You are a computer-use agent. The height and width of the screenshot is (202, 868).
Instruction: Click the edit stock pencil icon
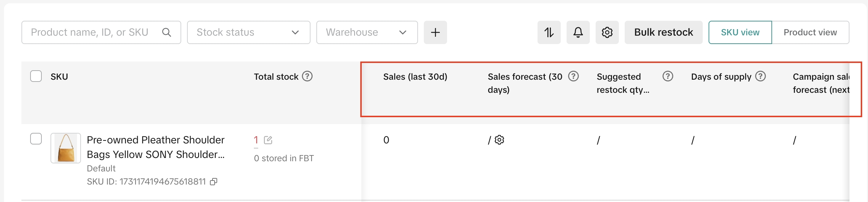click(x=268, y=140)
